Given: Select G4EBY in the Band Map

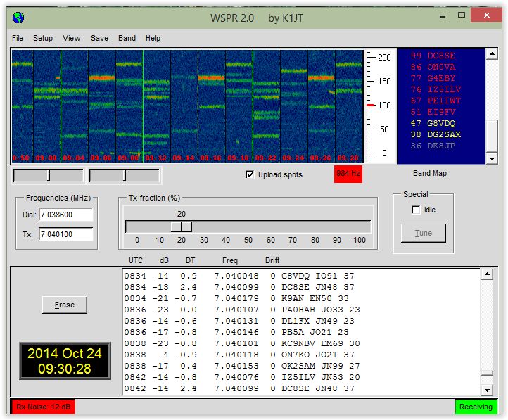Looking at the screenshot, I should [433, 78].
